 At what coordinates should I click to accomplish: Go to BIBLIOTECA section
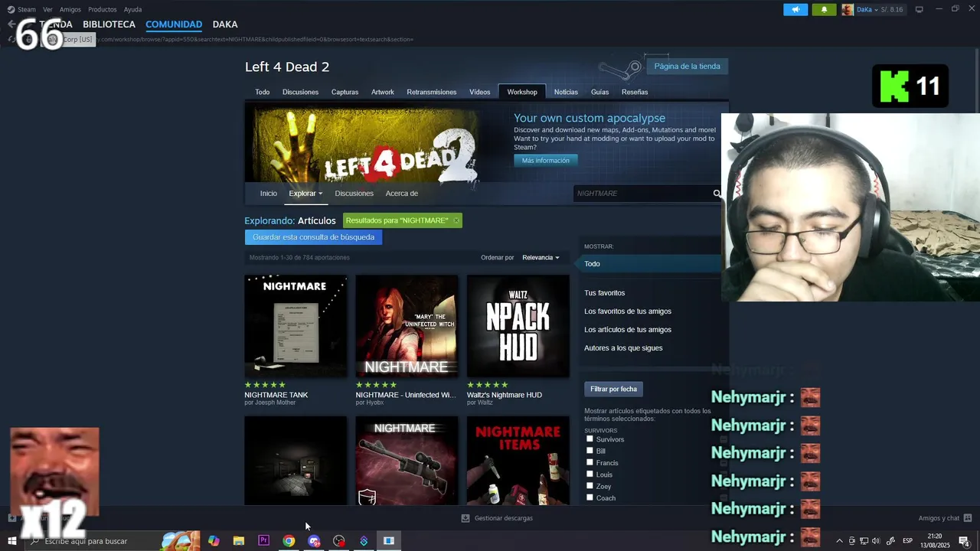coord(109,24)
